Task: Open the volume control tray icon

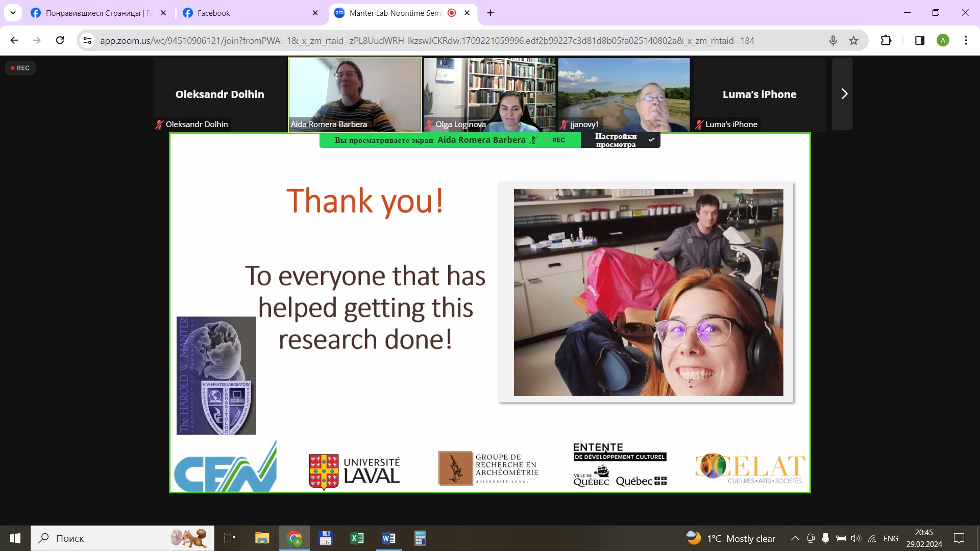Action: pyautogui.click(x=856, y=538)
